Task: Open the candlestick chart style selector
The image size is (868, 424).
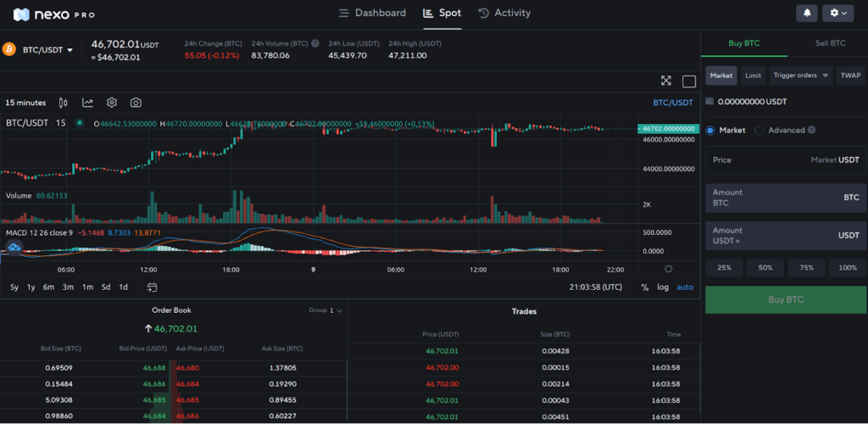Action: pos(63,103)
